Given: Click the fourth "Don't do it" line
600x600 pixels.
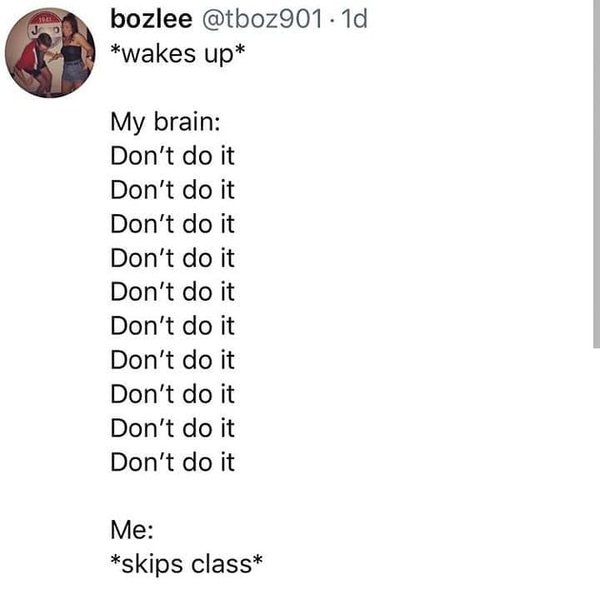Looking at the screenshot, I should click(x=173, y=258).
